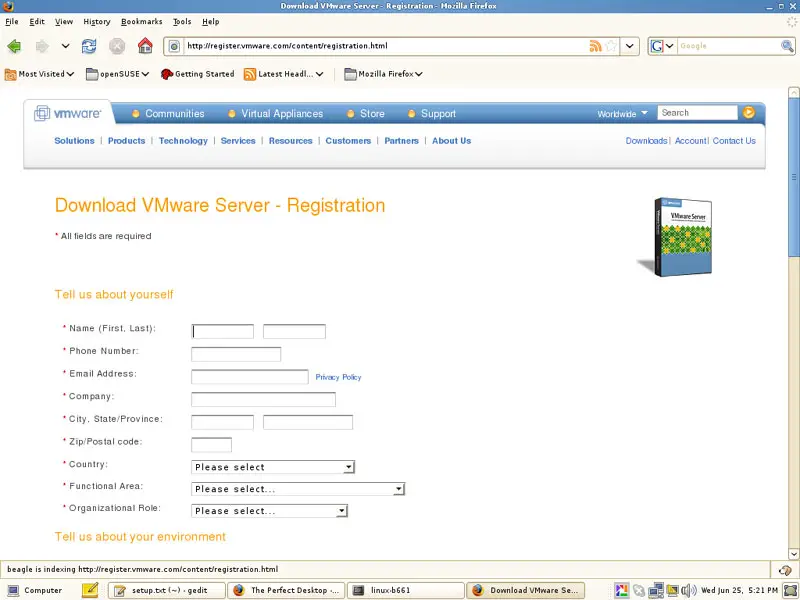Open the History menu
This screenshot has height=600, width=800.
(97, 21)
